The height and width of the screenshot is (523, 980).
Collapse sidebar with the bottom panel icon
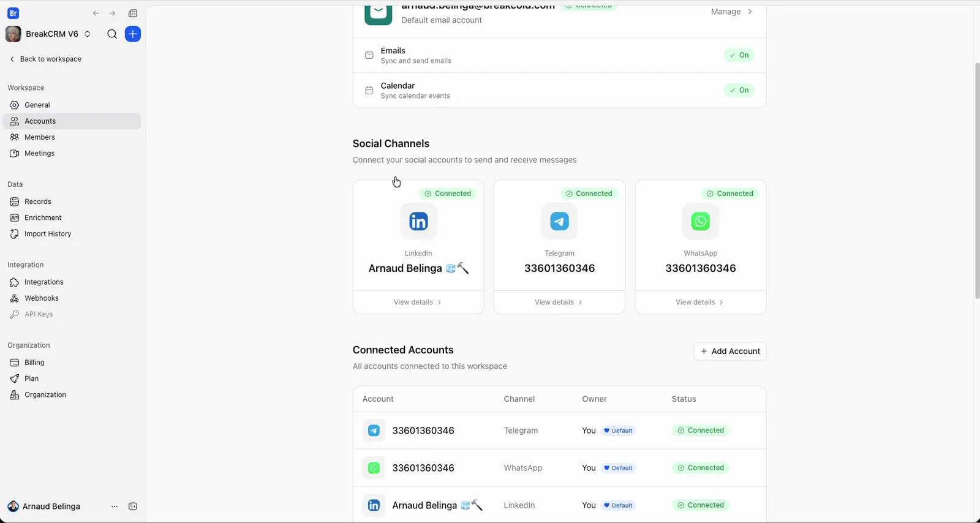click(x=133, y=506)
